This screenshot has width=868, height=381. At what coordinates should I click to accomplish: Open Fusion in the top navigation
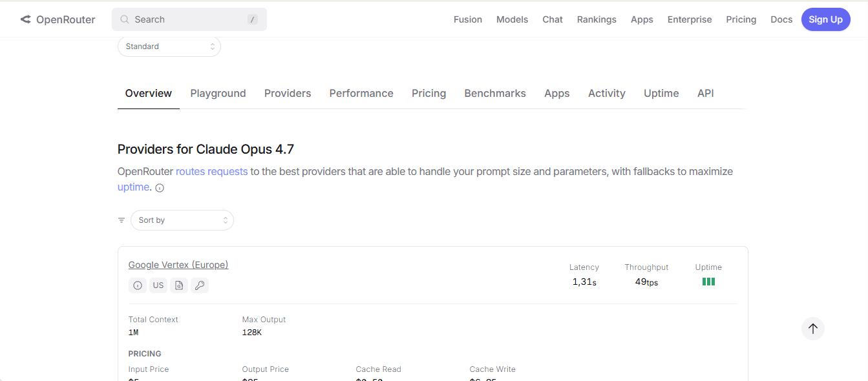point(468,19)
